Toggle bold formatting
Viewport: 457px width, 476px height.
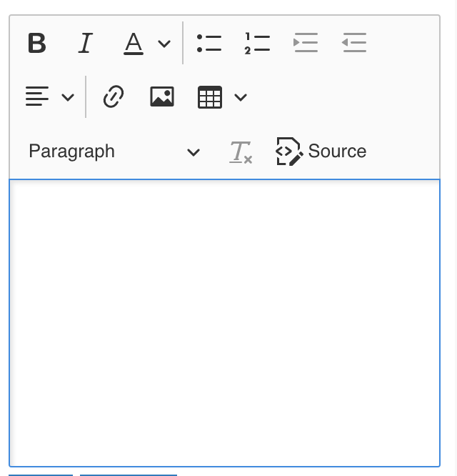click(37, 44)
